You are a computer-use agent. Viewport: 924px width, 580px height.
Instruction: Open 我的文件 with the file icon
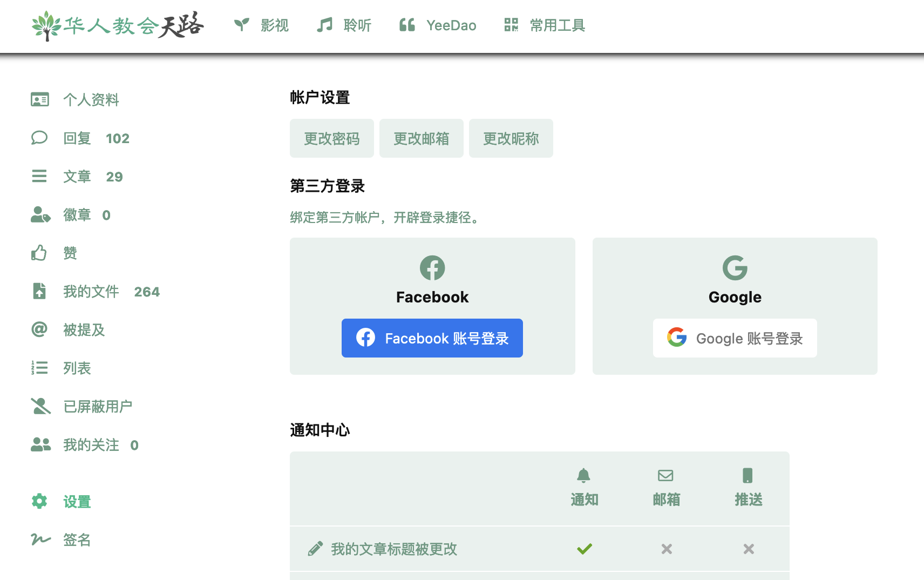(39, 292)
